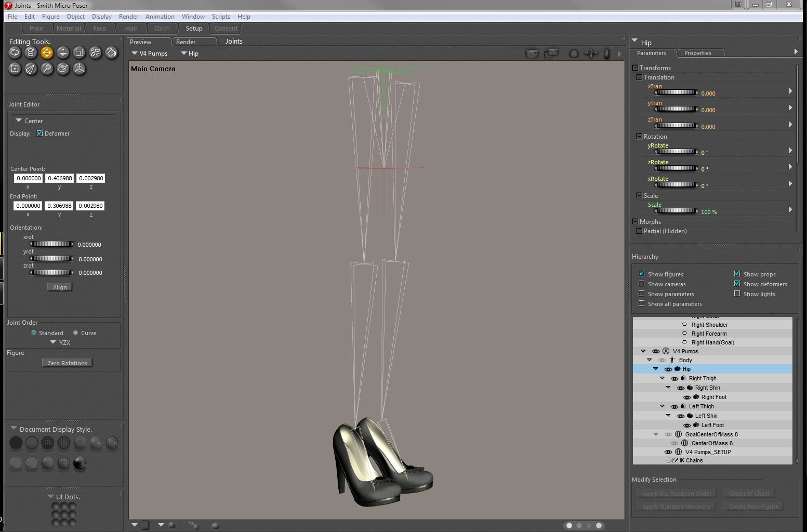Select the Chain Break tool
This screenshot has width=807, height=532.
click(x=95, y=52)
